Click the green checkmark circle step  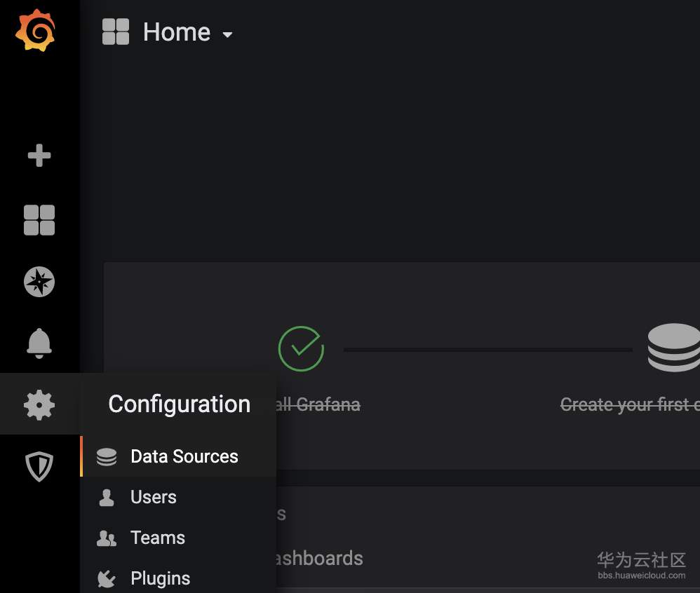(x=301, y=348)
